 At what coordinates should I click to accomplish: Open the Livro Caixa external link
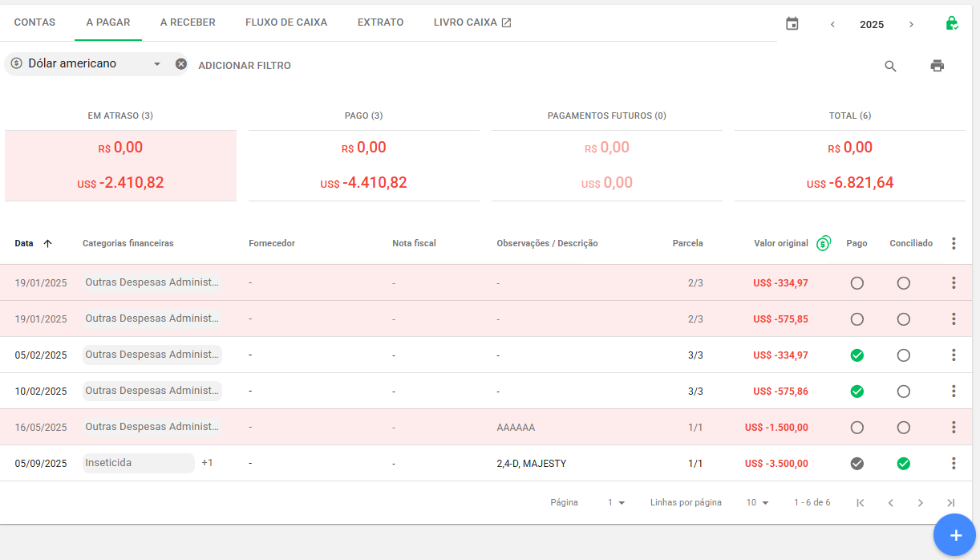click(x=472, y=22)
